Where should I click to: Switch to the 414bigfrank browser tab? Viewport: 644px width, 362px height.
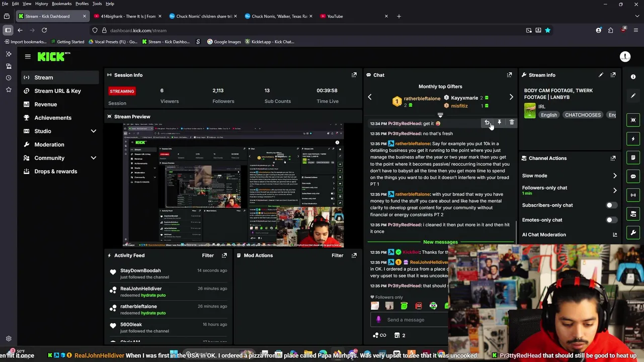tap(128, 16)
